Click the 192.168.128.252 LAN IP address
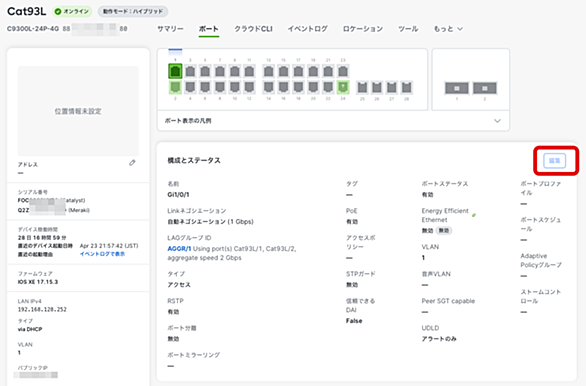Viewport: 586px width, 386px height. pos(42,309)
